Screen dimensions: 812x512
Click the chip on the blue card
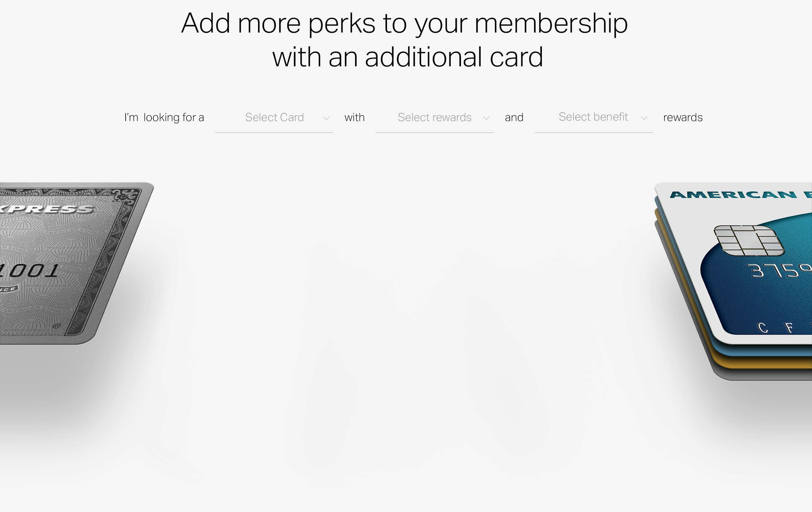pos(749,241)
